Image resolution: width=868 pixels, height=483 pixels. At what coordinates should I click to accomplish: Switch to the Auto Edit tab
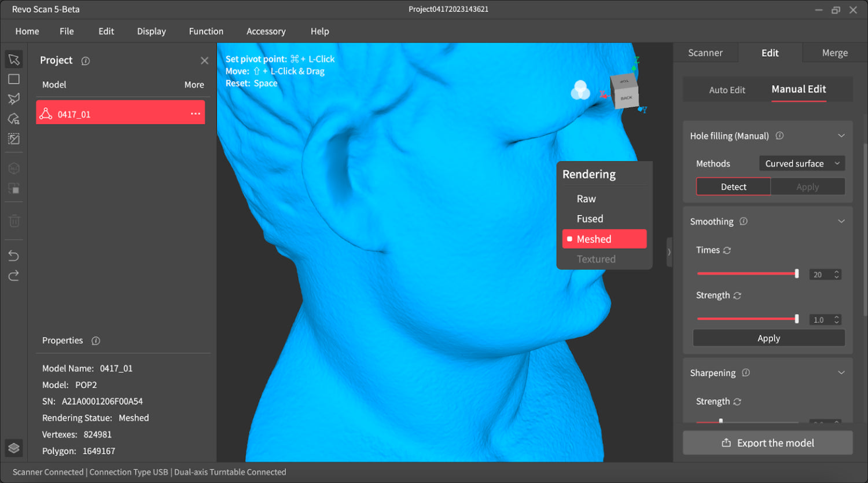point(727,90)
